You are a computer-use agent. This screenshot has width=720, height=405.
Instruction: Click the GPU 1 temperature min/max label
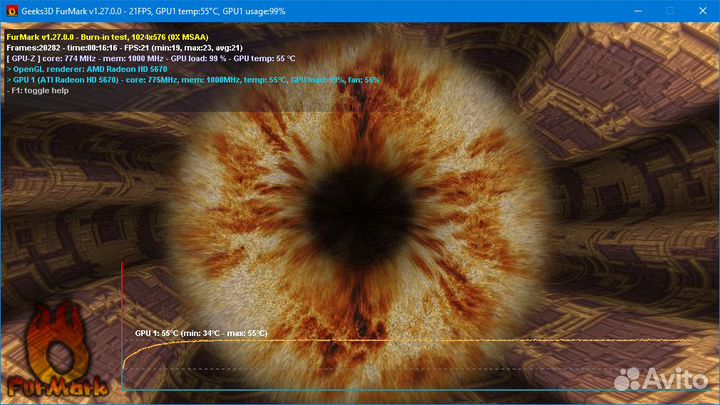point(201,333)
